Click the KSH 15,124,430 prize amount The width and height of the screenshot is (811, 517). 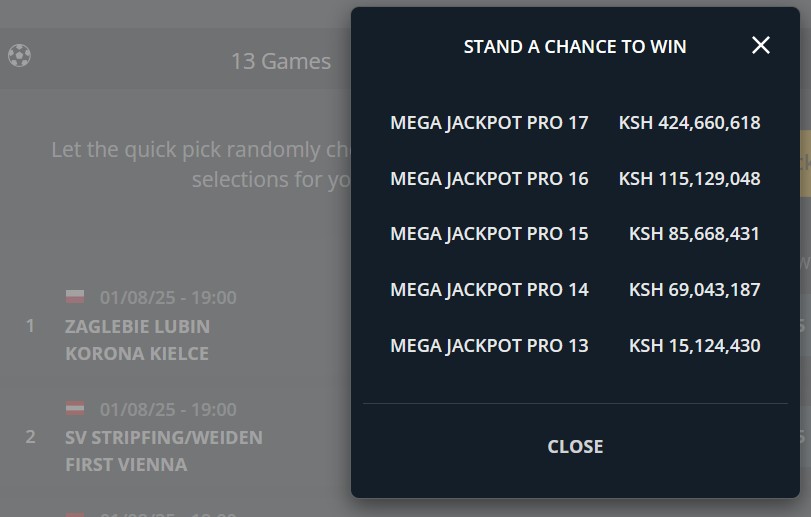click(x=694, y=346)
